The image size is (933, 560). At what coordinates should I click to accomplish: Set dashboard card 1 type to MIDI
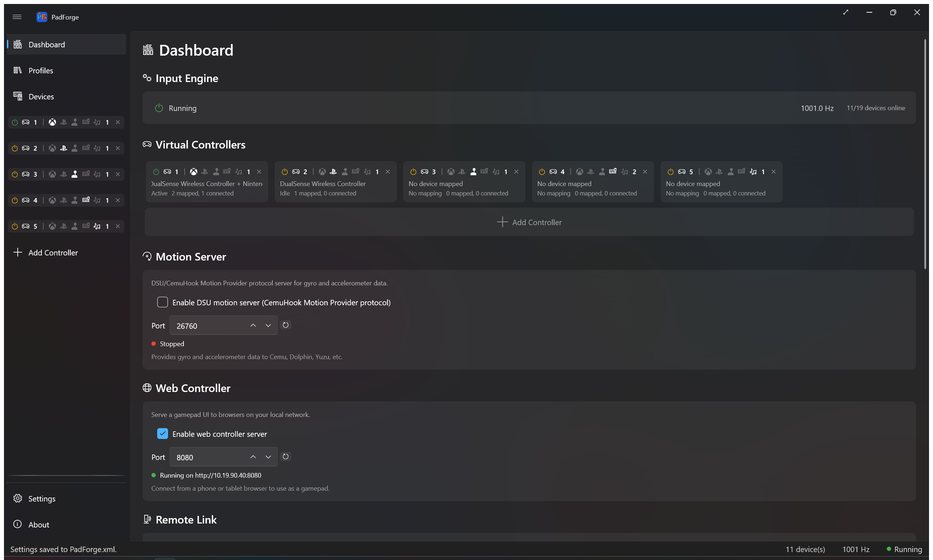click(238, 172)
